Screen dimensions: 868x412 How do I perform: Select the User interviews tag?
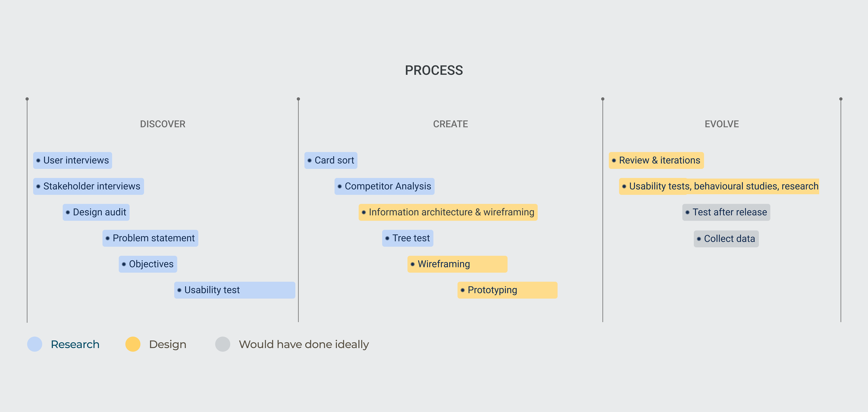coord(72,160)
